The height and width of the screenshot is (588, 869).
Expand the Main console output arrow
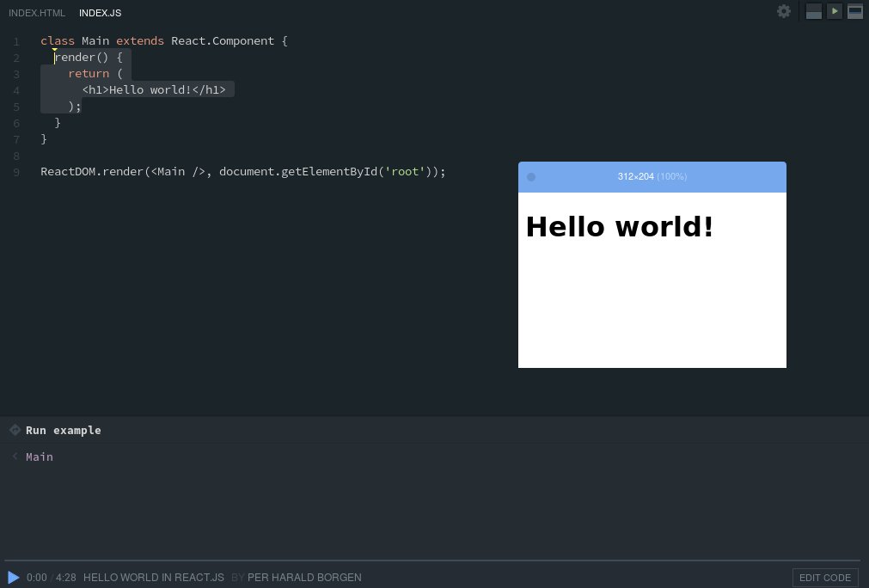click(x=15, y=456)
